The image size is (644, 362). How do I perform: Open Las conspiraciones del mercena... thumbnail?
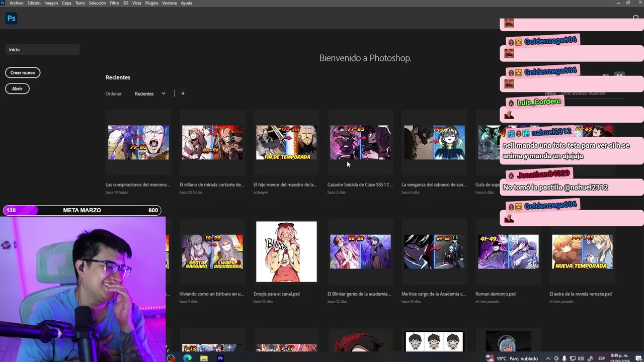138,143
